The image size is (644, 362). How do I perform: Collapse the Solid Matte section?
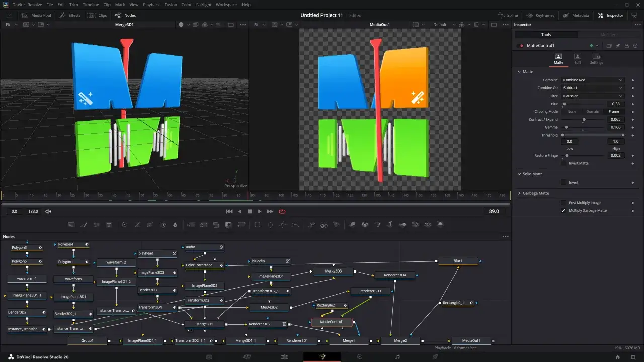519,174
